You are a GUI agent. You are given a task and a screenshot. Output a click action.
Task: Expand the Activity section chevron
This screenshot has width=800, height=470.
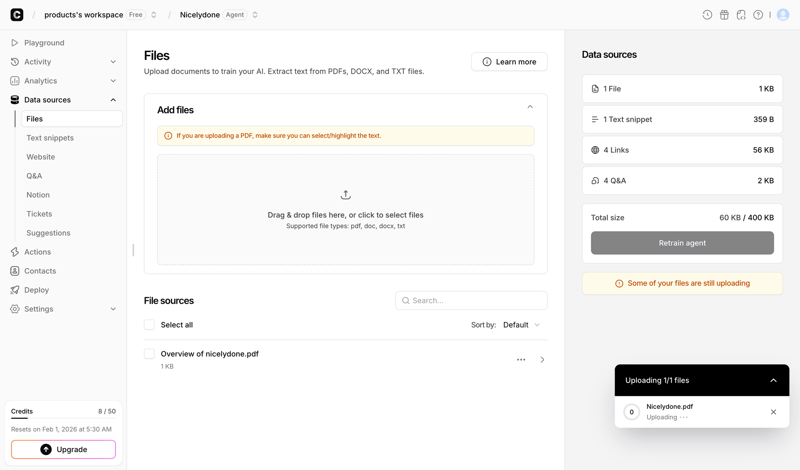113,62
